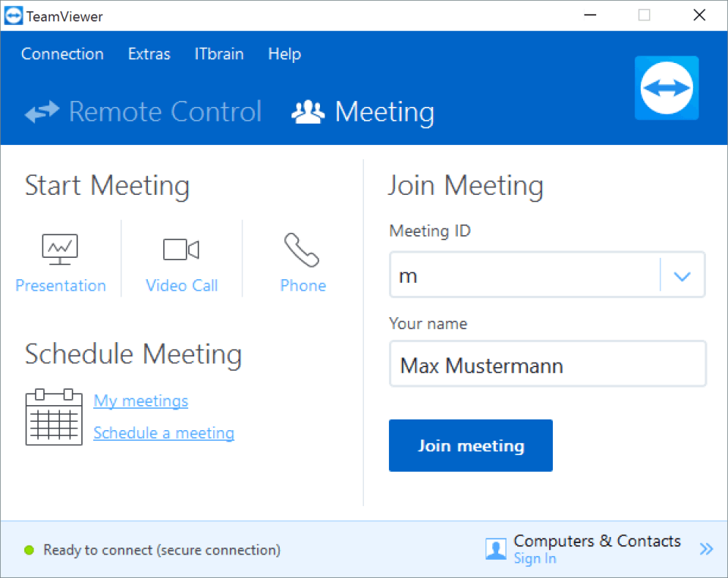Image resolution: width=728 pixels, height=578 pixels.
Task: Click the Presentation monitor icon
Action: point(60,249)
